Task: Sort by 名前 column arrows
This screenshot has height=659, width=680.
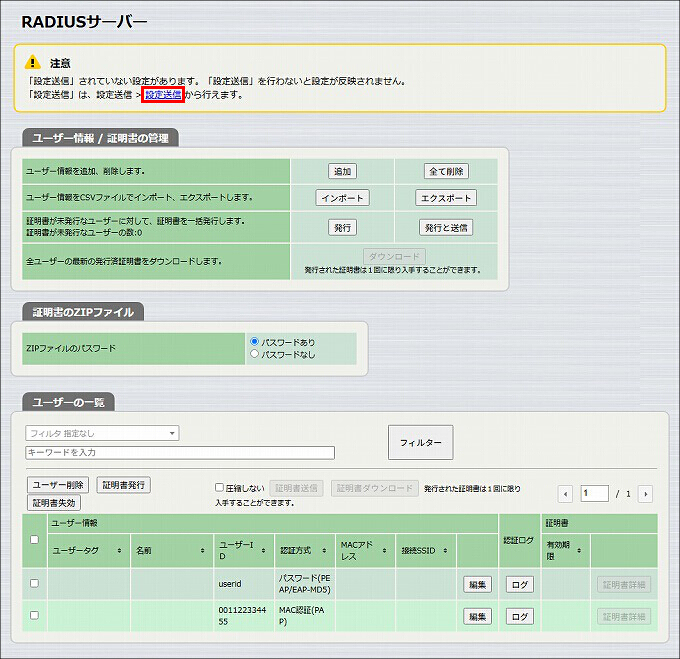Action: (x=202, y=551)
